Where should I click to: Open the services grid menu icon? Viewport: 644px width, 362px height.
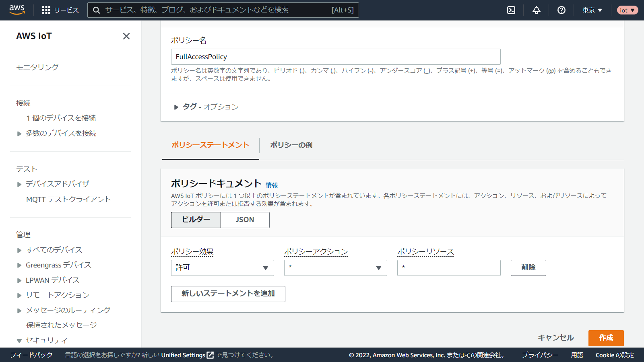46,10
